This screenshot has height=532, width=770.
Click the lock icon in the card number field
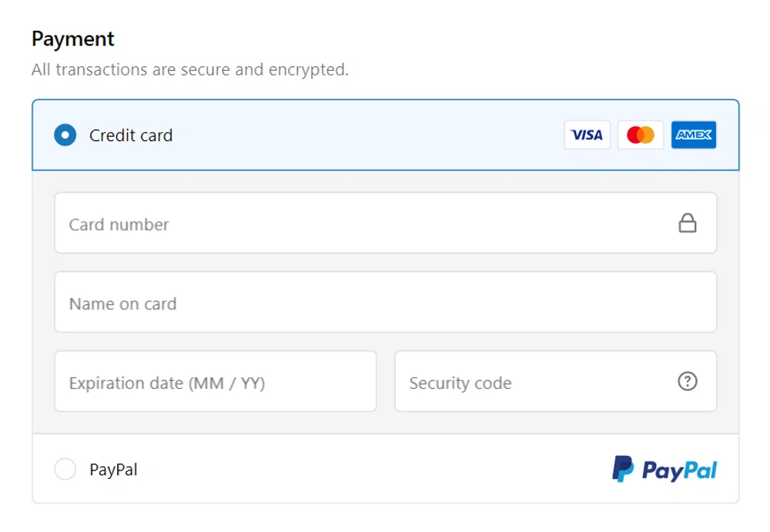point(688,223)
